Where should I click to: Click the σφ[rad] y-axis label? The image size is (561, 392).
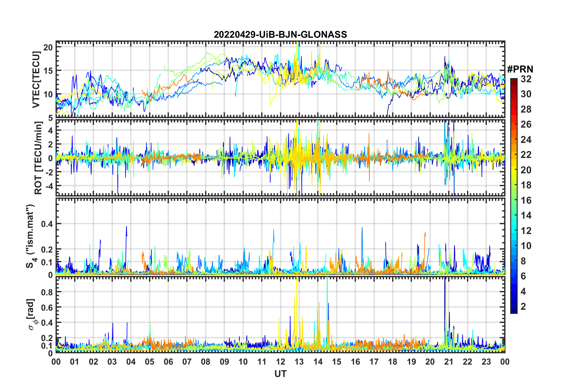(x=32, y=314)
